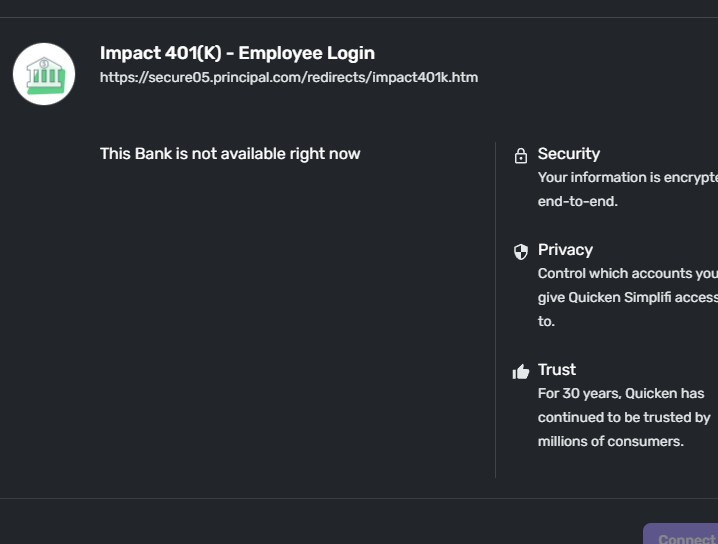
Task: Click the 'end-to-end.' text line
Action: (x=578, y=202)
